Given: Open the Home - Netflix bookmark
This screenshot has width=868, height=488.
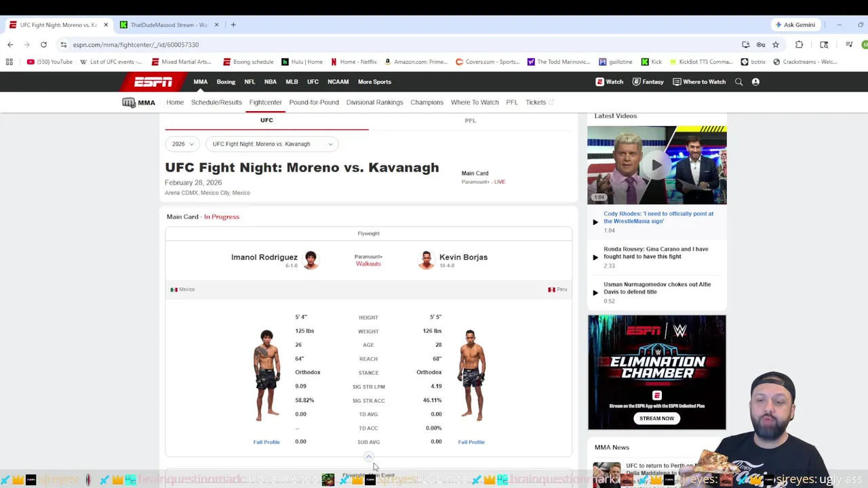Looking at the screenshot, I should [x=353, y=62].
